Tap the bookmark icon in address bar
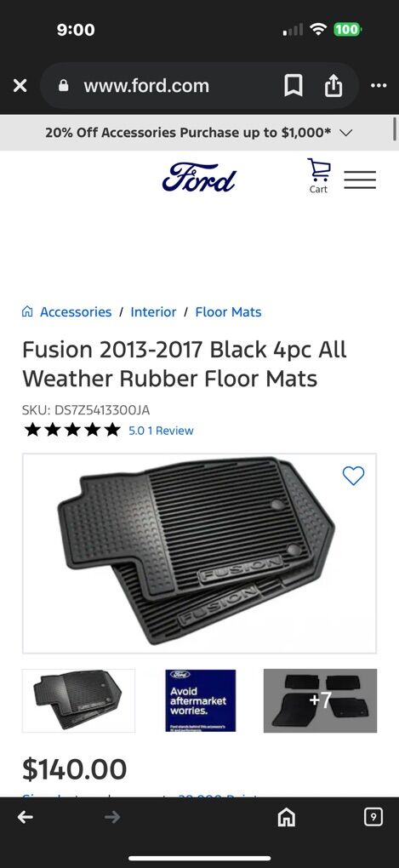Screen dimensions: 399x868 (x=294, y=86)
